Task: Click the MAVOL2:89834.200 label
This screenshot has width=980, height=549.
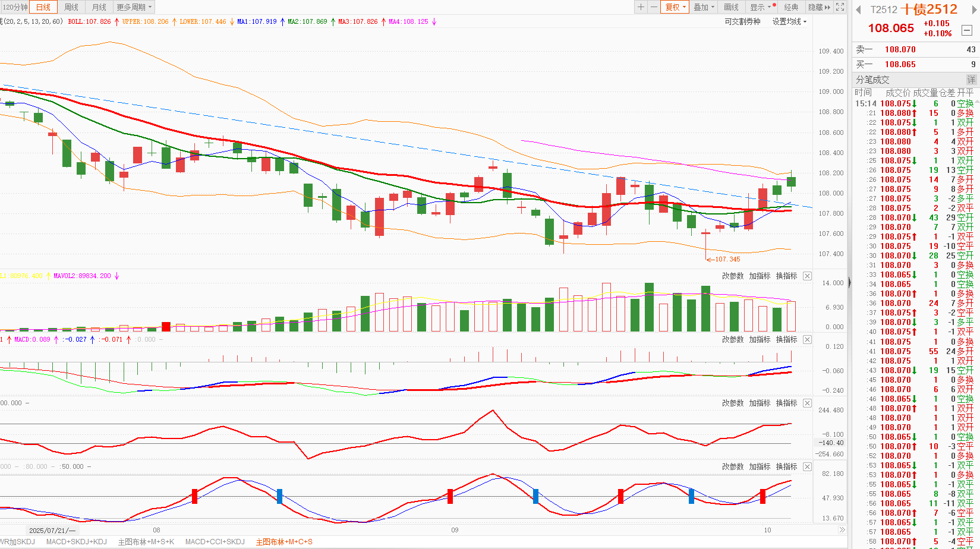Action: coord(82,276)
